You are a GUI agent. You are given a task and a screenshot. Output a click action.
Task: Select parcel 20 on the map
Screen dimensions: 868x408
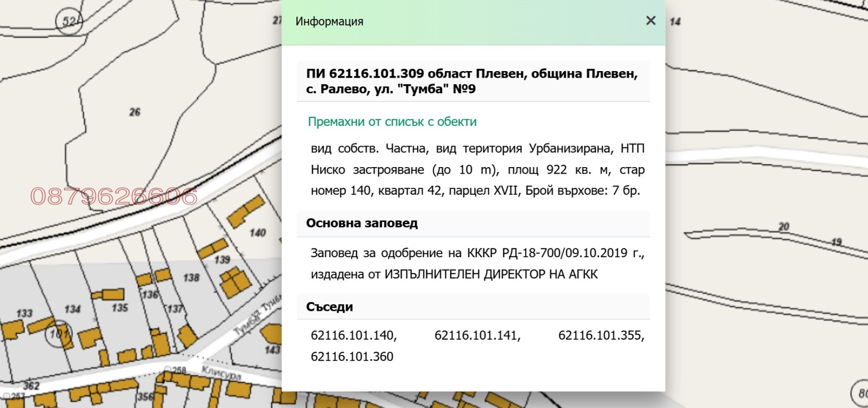click(783, 226)
